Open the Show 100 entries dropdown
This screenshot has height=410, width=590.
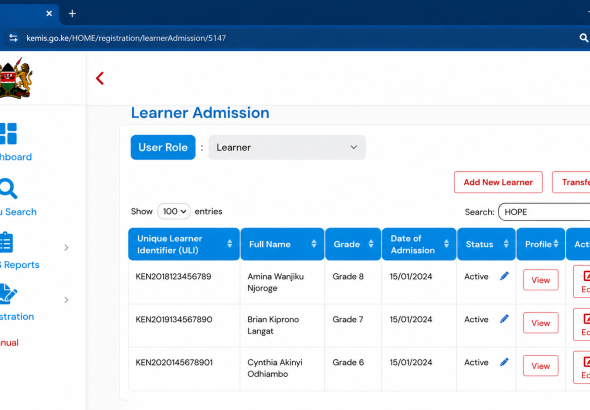(174, 211)
